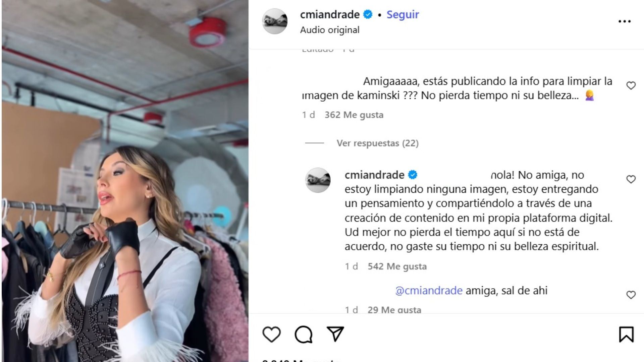Like the 'amiga, sal de ahi' reply
Viewport: 644px width, 362px height.
pyautogui.click(x=631, y=295)
